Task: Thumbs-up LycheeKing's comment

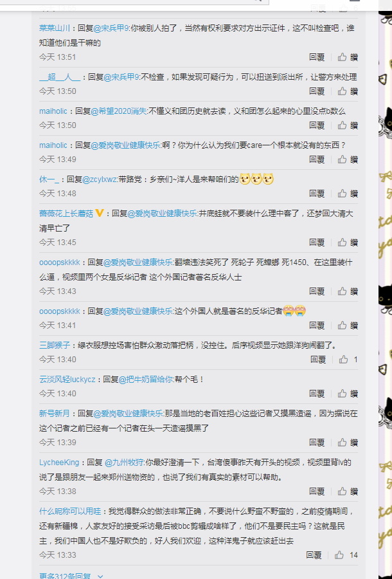Action: tap(348, 492)
